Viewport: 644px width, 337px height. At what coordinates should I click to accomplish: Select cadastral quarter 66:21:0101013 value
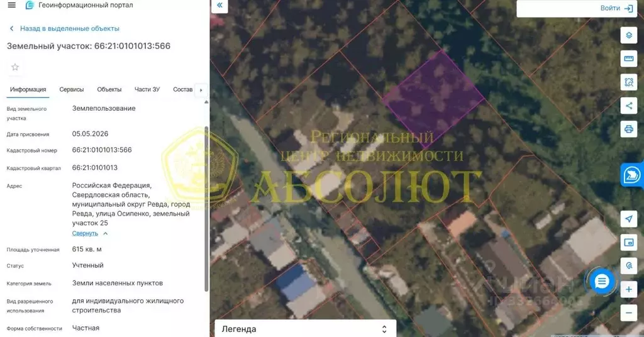coord(95,168)
